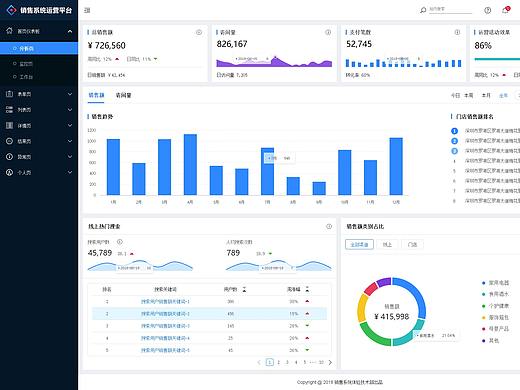Click the detail page table icon in sidebar
The width and height of the screenshot is (520, 390).
[x=9, y=125]
